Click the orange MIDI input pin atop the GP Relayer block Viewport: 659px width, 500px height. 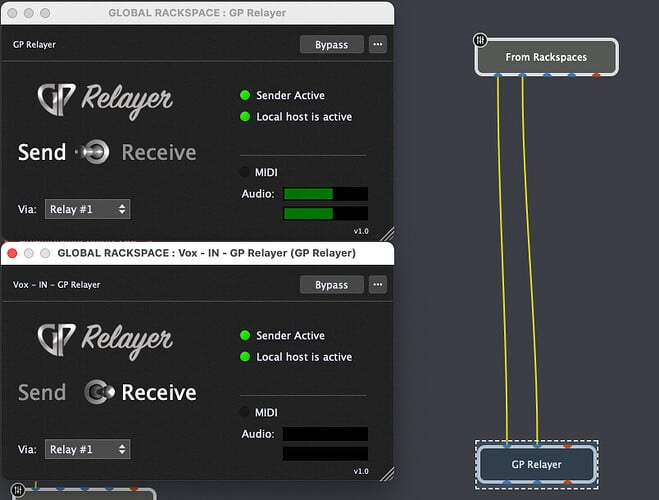(x=567, y=446)
